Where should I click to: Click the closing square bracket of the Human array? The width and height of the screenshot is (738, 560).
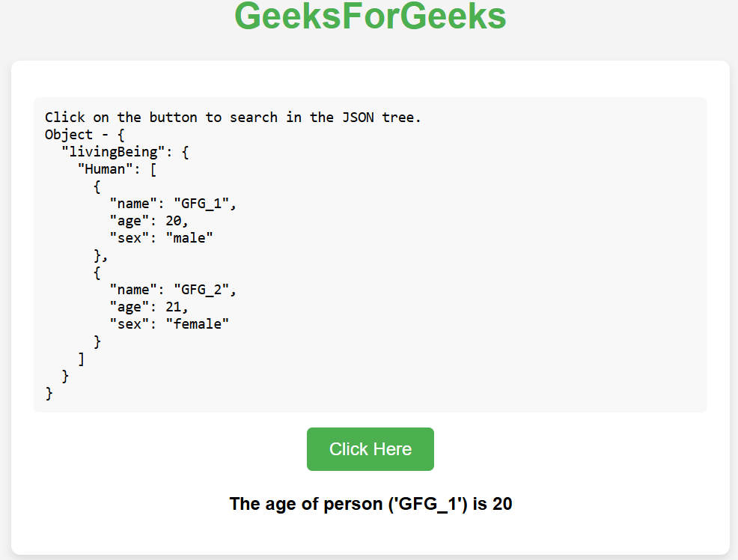click(x=81, y=359)
